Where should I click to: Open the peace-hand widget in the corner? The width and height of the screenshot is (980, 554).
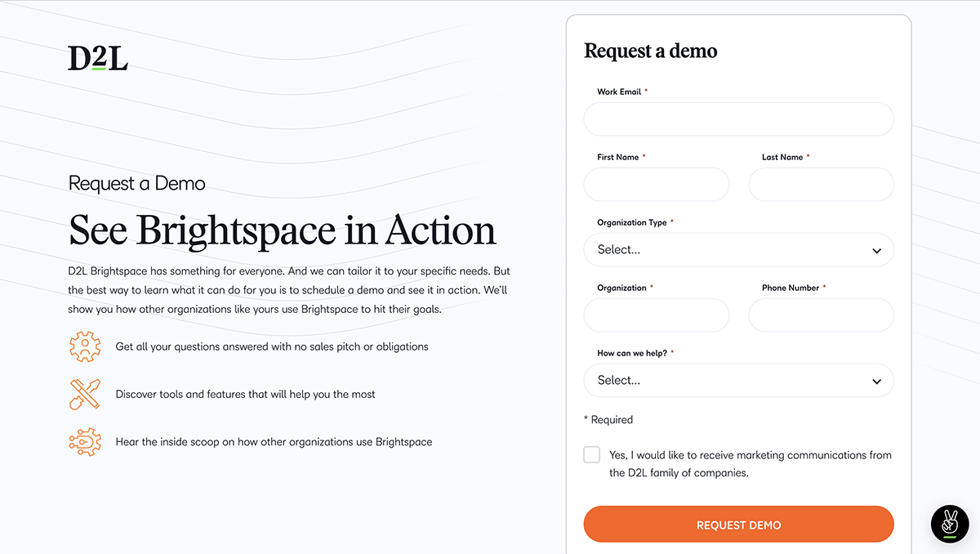949,525
